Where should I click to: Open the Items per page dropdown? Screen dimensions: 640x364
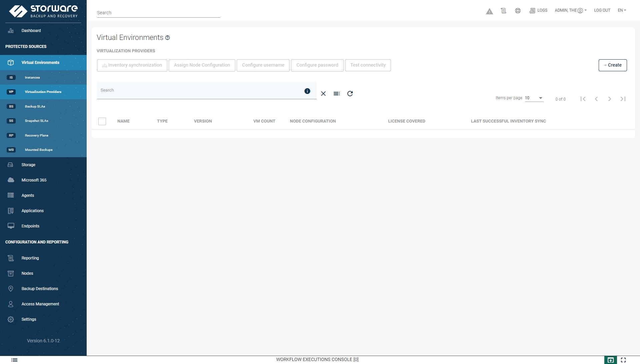(x=534, y=98)
